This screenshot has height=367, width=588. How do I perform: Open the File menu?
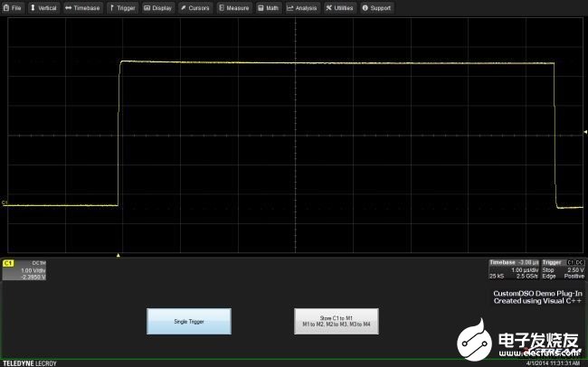point(13,8)
